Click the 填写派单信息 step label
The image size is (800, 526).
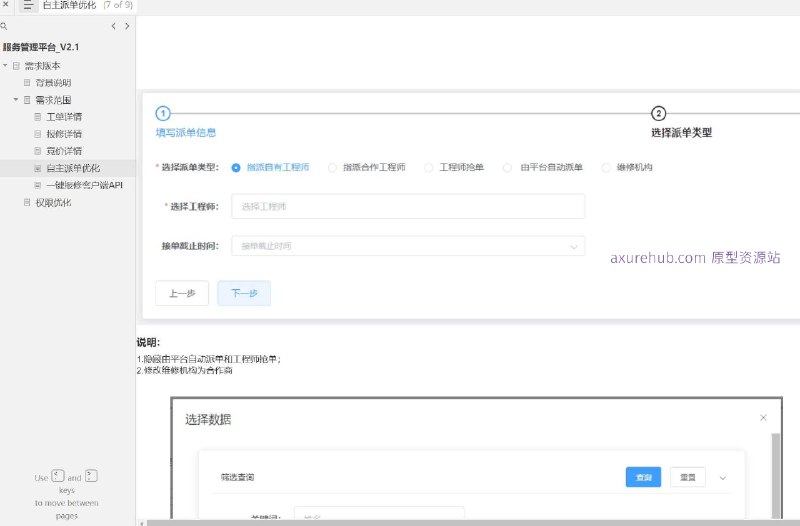coord(186,133)
